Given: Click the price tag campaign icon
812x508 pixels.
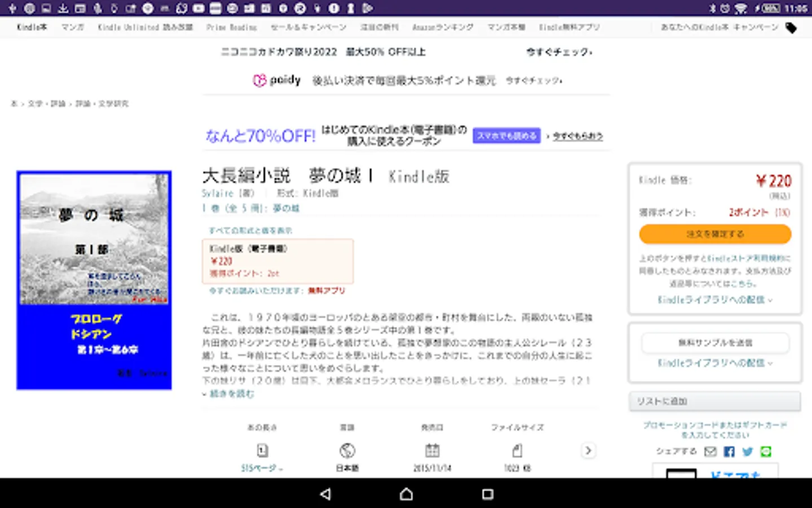Looking at the screenshot, I should pyautogui.click(x=791, y=28).
